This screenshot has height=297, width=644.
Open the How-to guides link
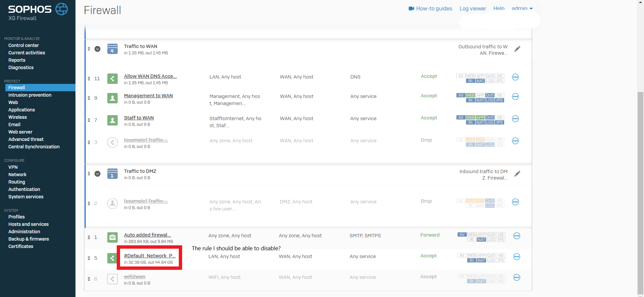click(430, 8)
